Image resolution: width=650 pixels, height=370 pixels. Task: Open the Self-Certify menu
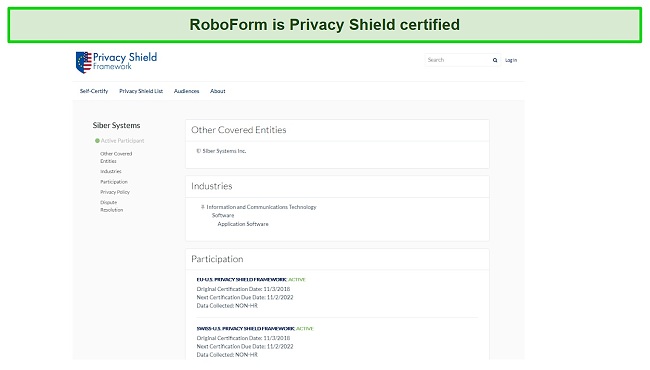tap(94, 91)
